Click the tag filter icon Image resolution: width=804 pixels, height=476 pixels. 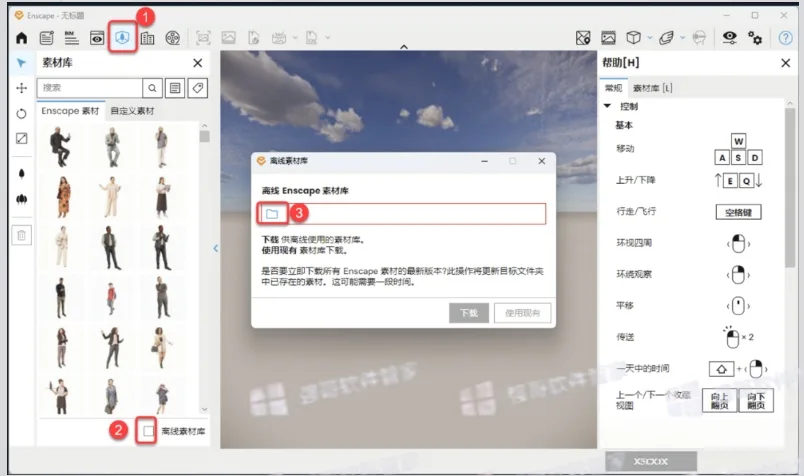tap(197, 88)
